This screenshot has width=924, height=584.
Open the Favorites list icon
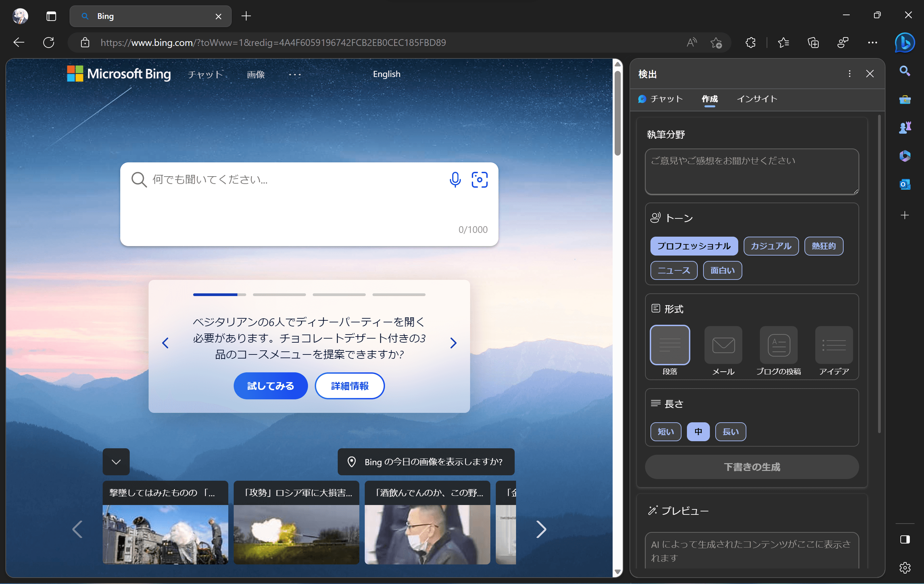pos(783,43)
